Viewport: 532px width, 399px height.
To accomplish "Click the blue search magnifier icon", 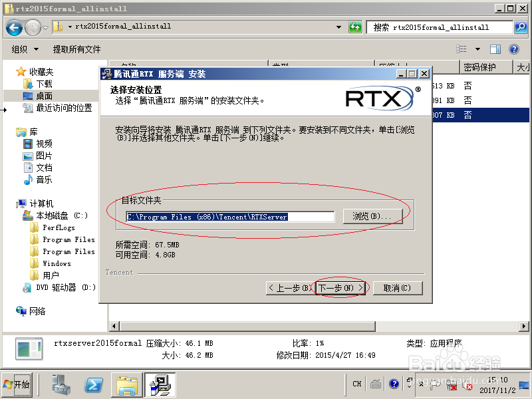I will 521,27.
